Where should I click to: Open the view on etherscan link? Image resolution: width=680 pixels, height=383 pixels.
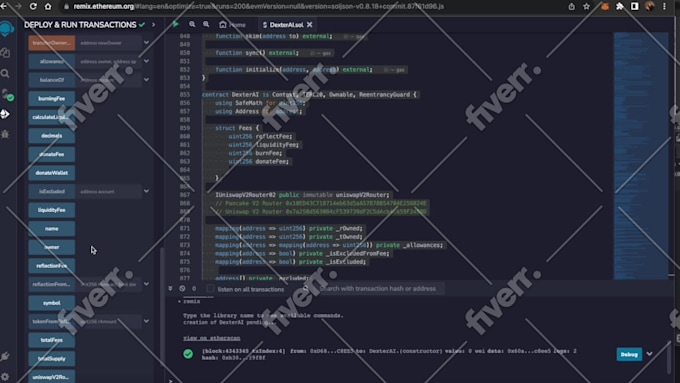[211, 338]
